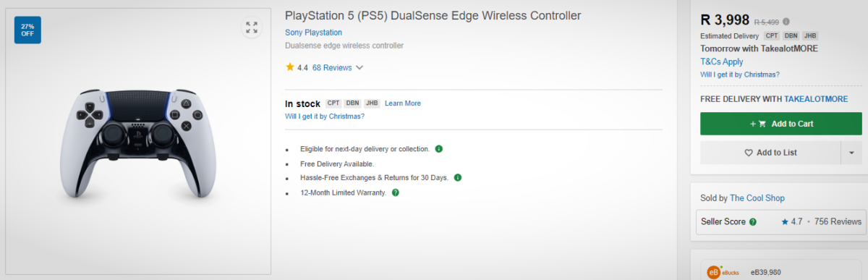868x280 pixels.
Task: Click Learn More next to In stock
Action: pos(403,103)
